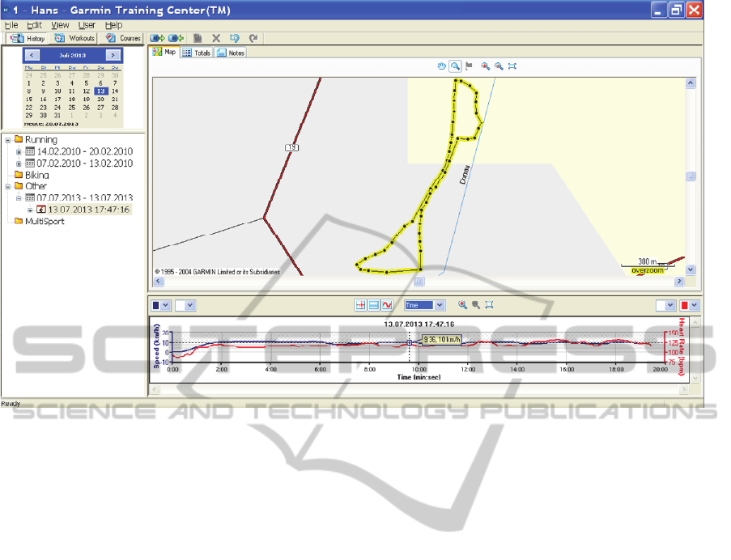
Task: Expand the Running folder tree node
Action: 8,140
